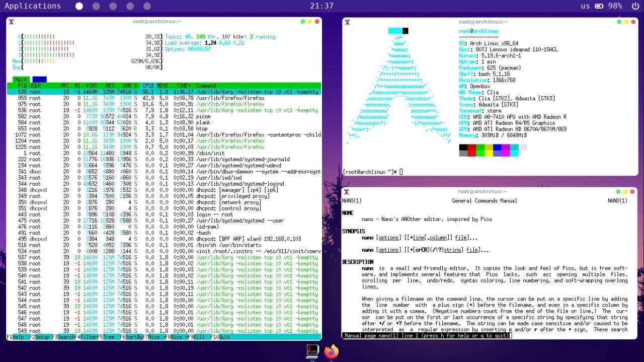Select PID 341 dbus-daemon process row
644x362 pixels.
tap(164, 172)
